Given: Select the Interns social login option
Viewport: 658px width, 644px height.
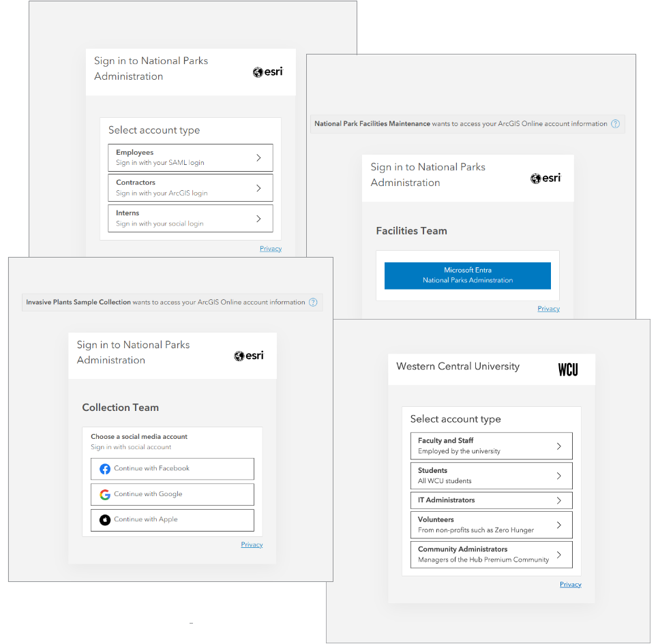Looking at the screenshot, I should [190, 218].
